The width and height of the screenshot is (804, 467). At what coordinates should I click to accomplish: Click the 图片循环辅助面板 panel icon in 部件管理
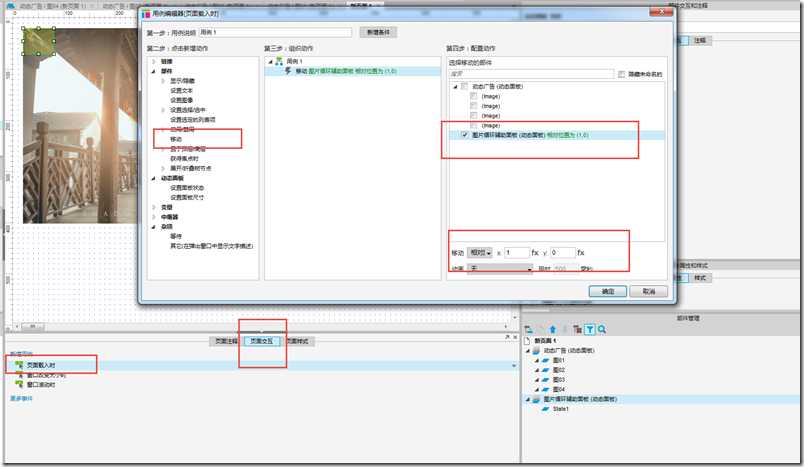536,399
